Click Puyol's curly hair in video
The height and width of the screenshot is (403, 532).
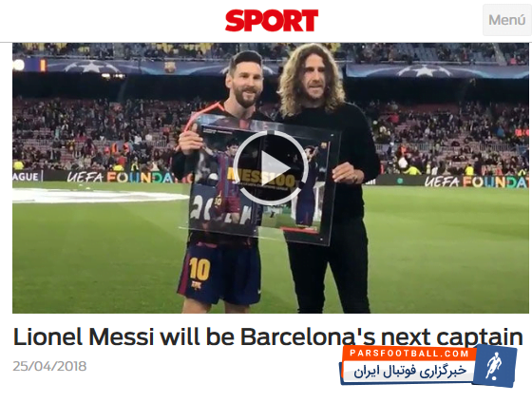tap(311, 78)
